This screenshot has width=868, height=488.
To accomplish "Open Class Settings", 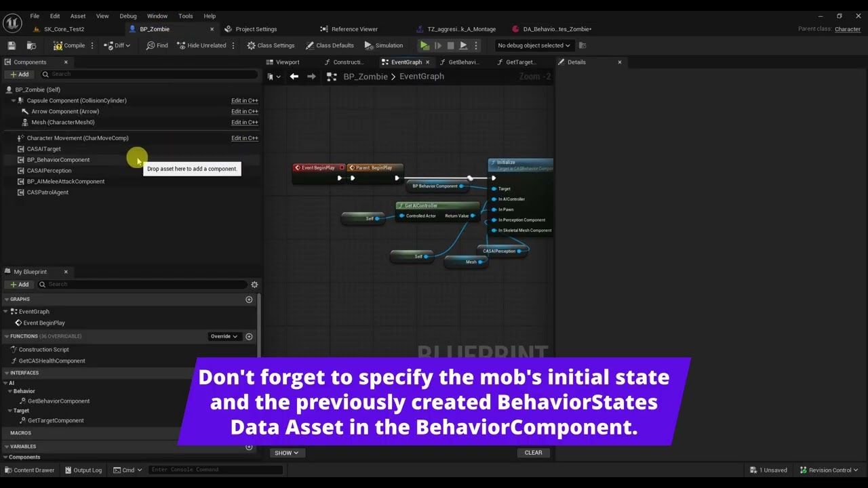I will coord(271,45).
